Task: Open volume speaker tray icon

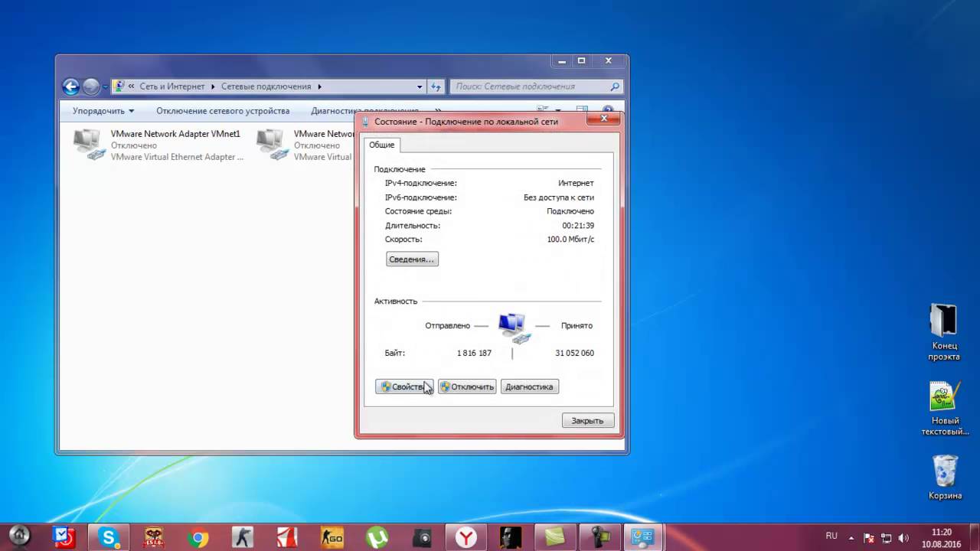Action: [x=903, y=538]
